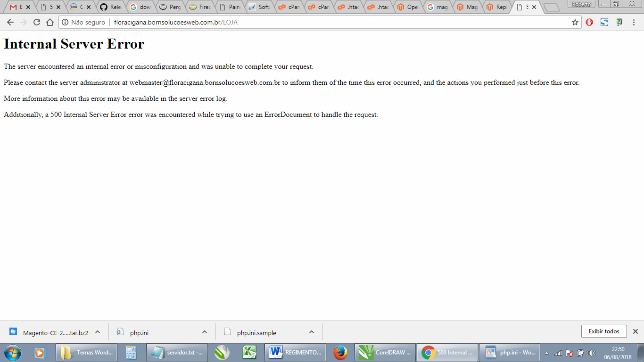
Task: Expand options arrow for php.ini download
Action: tap(205, 332)
